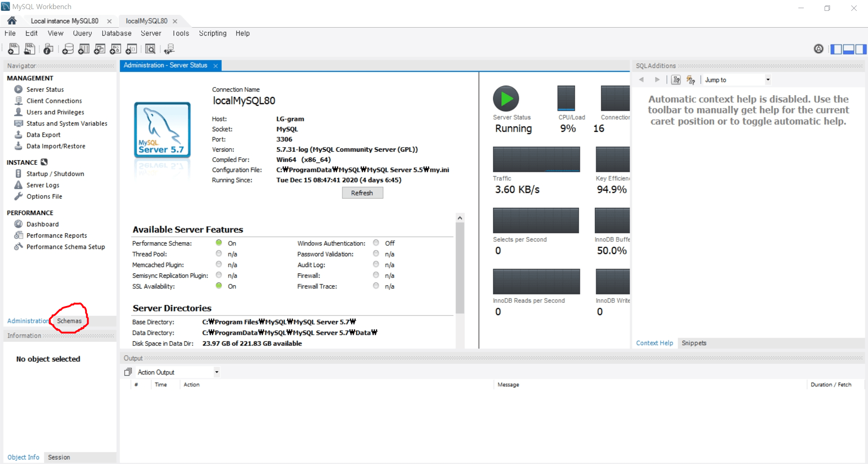Image resolution: width=868 pixels, height=464 pixels.
Task: Search table data toolbar icon
Action: click(x=150, y=49)
